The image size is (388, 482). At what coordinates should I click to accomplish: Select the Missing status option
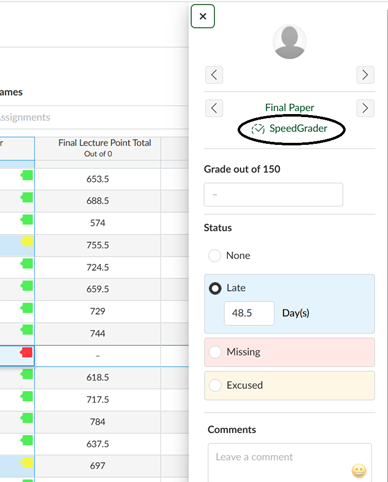[215, 352]
